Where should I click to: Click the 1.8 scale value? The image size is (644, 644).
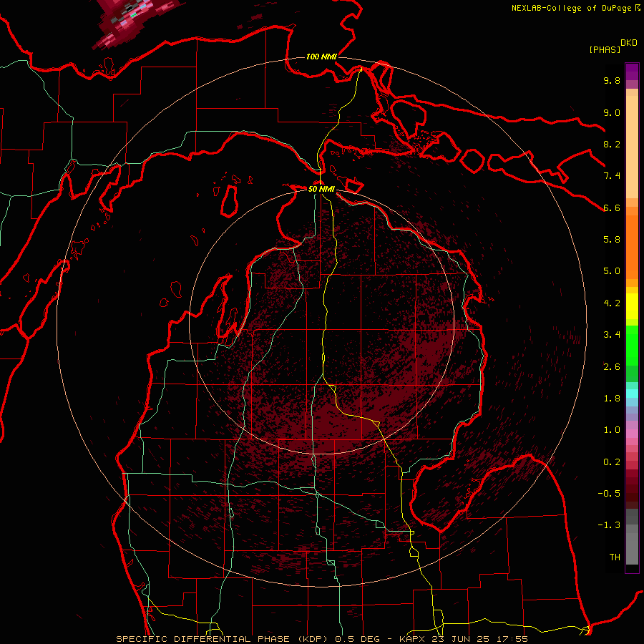[612, 399]
